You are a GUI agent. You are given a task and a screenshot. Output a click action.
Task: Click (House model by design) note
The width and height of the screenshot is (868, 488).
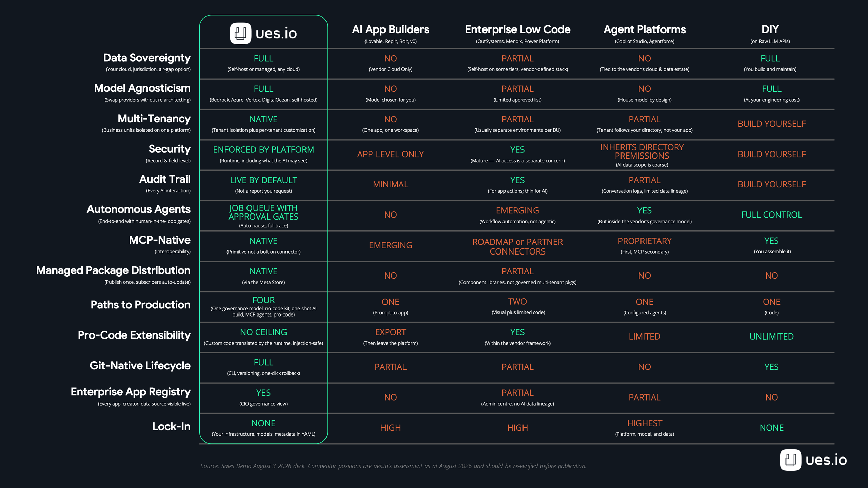(645, 100)
